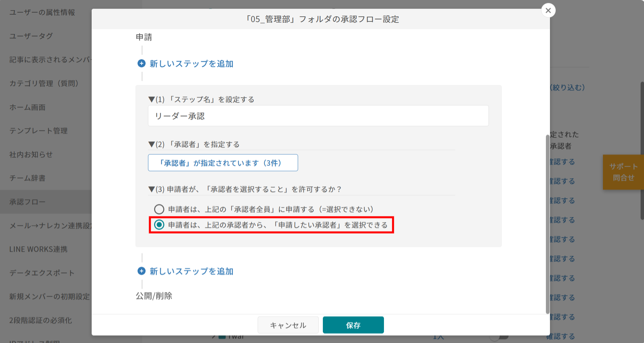Select '申請したい承認者を選択できる' radio option
This screenshot has width=644, height=343.
pos(159,225)
